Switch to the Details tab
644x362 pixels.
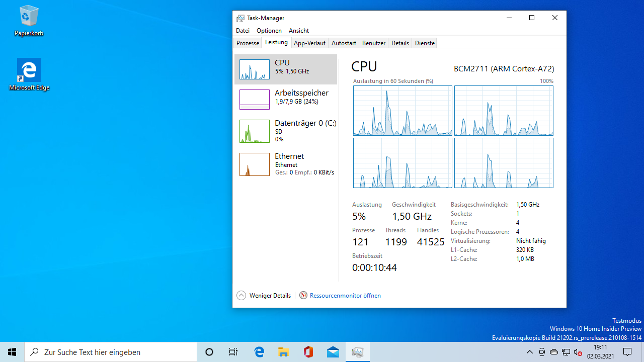point(400,43)
